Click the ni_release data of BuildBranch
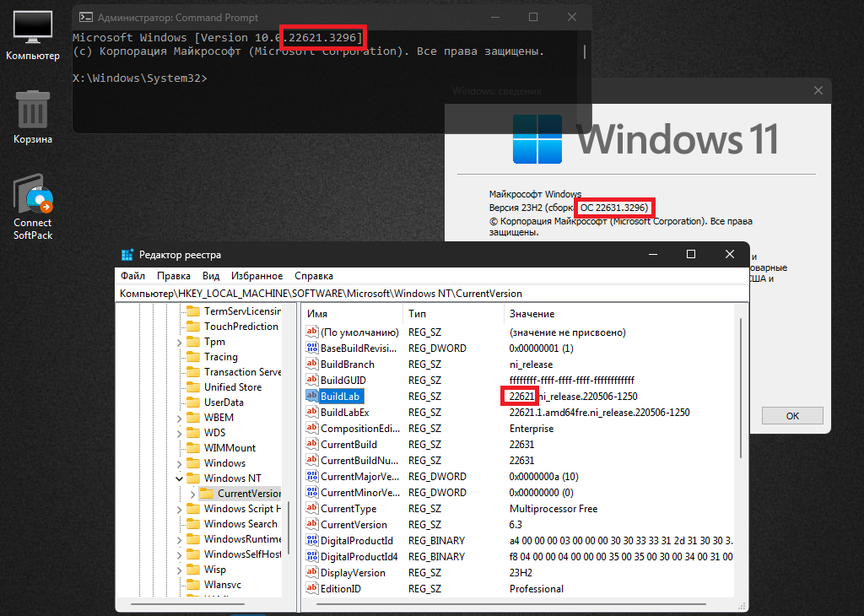This screenshot has height=616, width=864. (532, 365)
